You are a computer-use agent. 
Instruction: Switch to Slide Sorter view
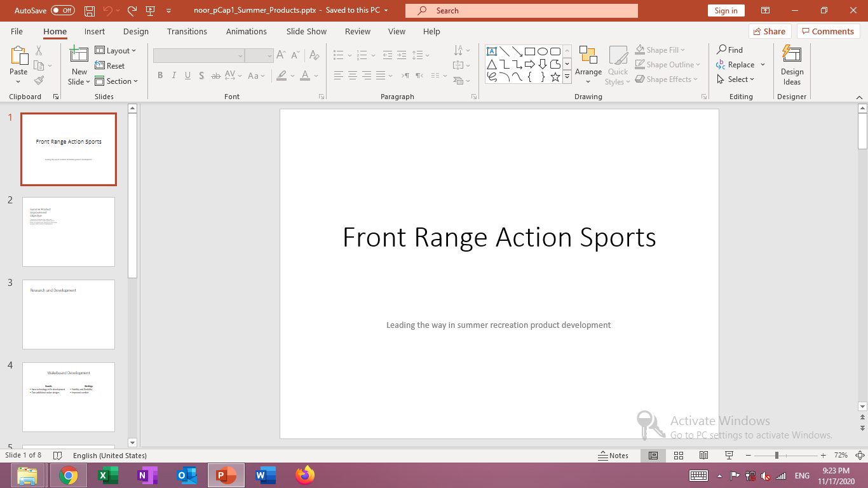678,456
